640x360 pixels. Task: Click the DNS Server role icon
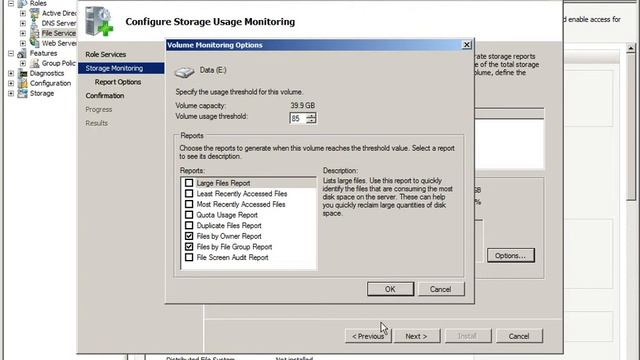tap(35, 23)
